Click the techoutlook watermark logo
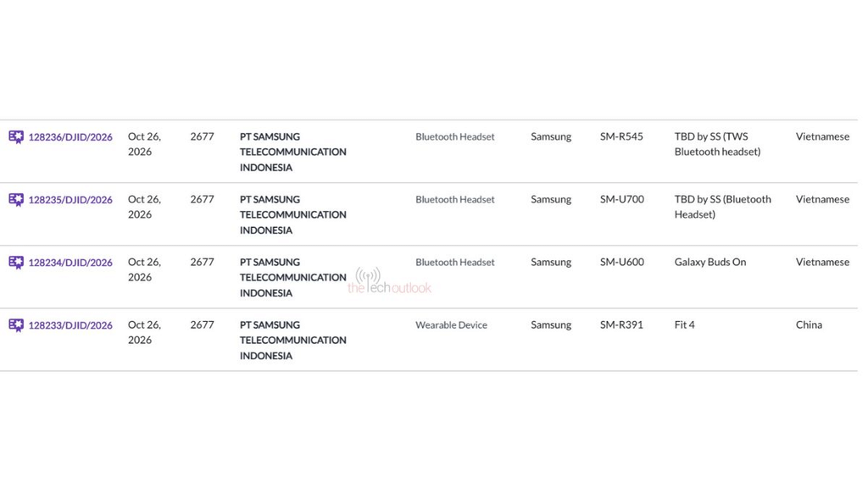 tap(389, 281)
